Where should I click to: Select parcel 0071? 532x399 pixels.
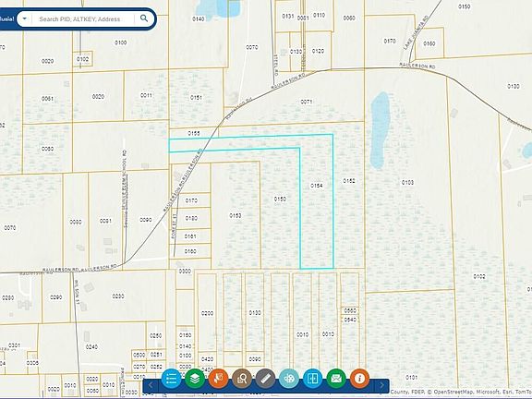(x=306, y=102)
